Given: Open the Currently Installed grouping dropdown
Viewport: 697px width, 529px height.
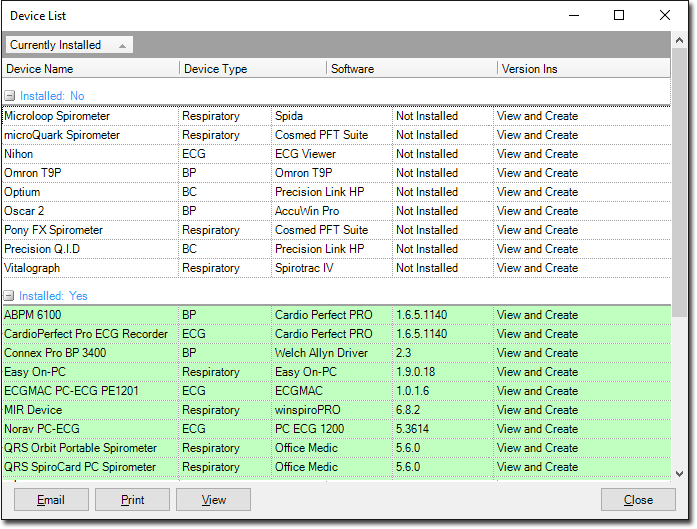Looking at the screenshot, I should pyautogui.click(x=69, y=45).
